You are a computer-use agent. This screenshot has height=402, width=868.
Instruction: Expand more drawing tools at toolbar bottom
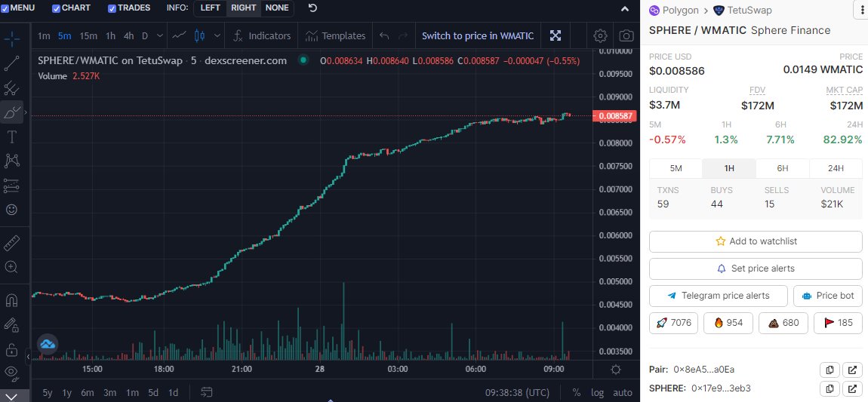pos(11,395)
